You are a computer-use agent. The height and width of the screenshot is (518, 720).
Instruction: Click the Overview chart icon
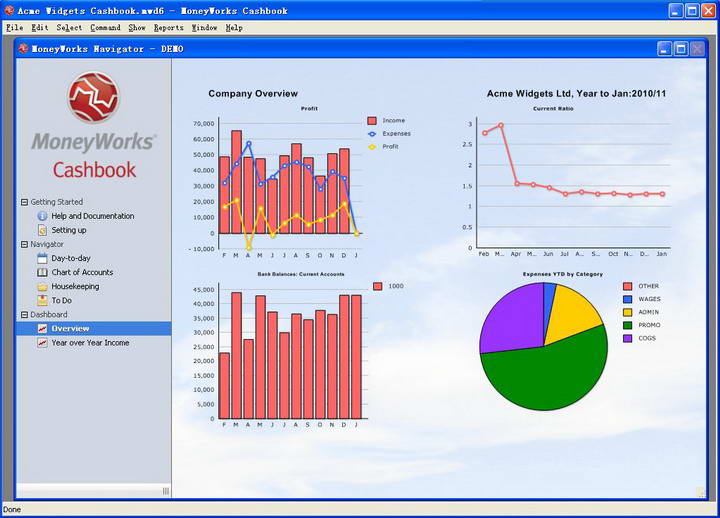coord(42,328)
